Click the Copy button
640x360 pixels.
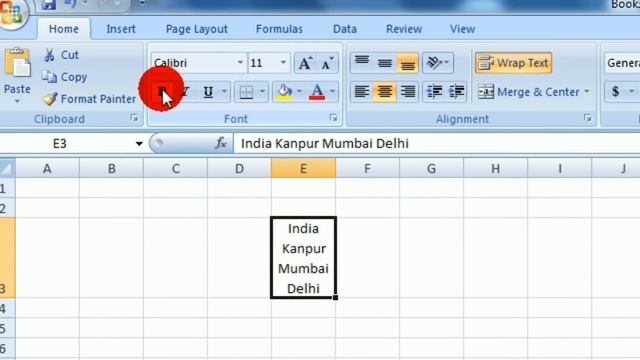tap(65, 77)
